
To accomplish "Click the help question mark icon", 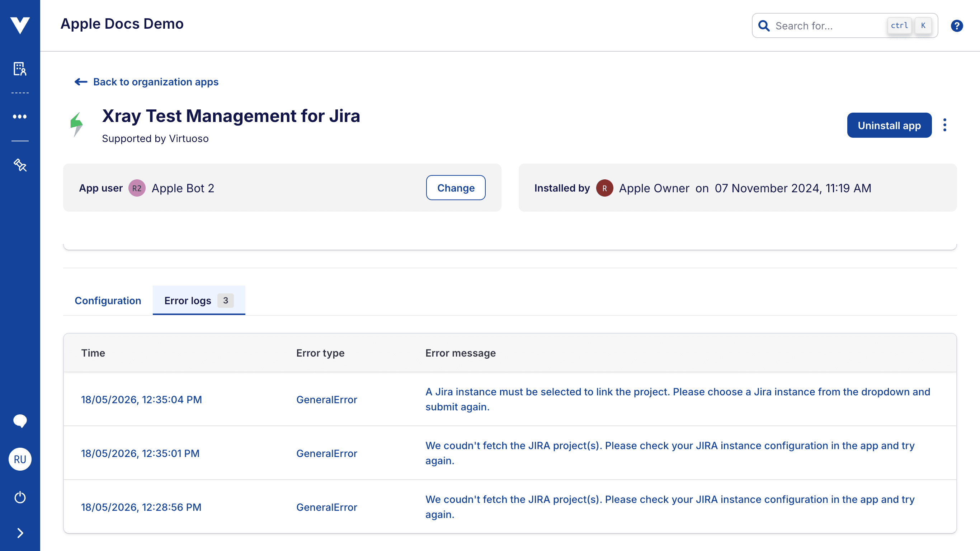I will point(957,25).
